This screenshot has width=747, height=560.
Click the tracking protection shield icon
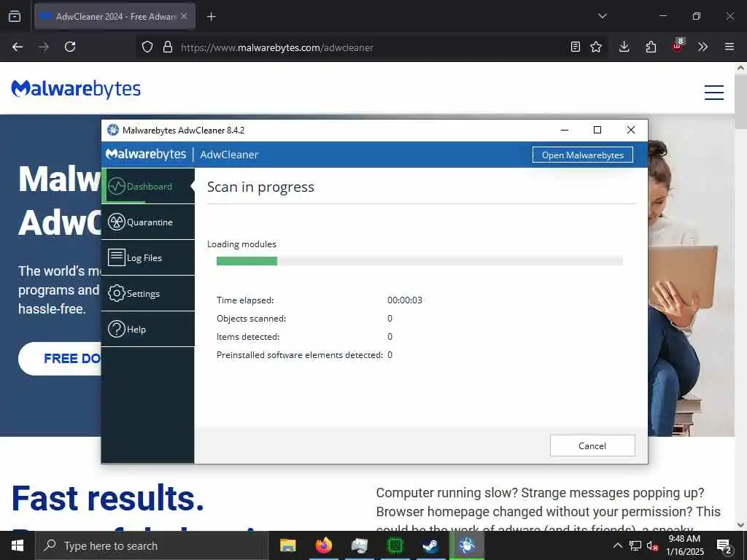point(147,47)
